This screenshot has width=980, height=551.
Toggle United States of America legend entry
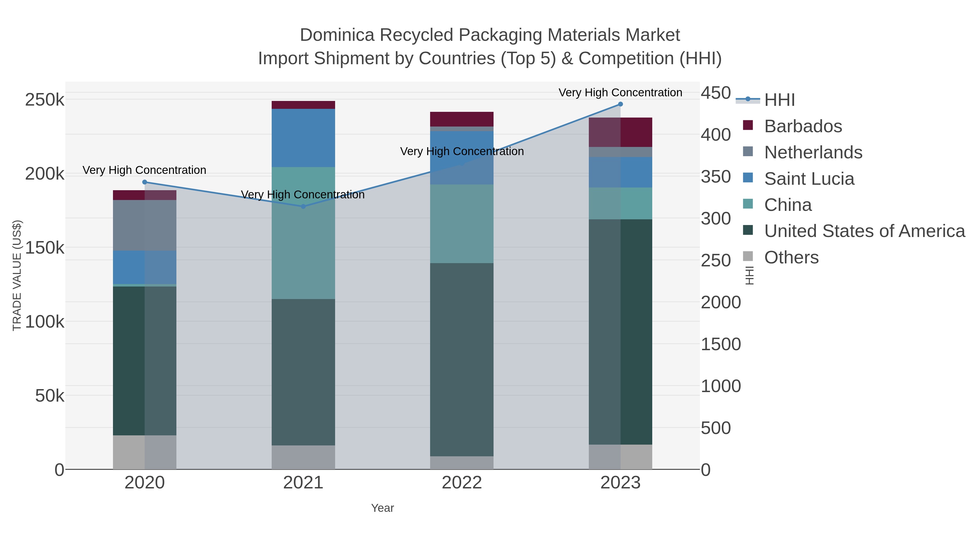click(x=854, y=231)
